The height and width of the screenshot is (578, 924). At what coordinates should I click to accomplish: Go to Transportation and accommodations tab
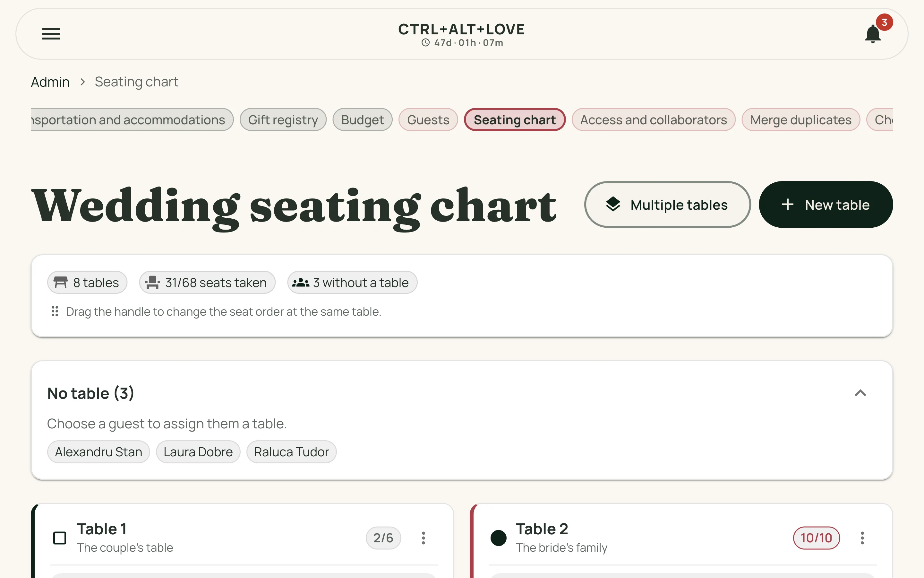[x=132, y=120]
